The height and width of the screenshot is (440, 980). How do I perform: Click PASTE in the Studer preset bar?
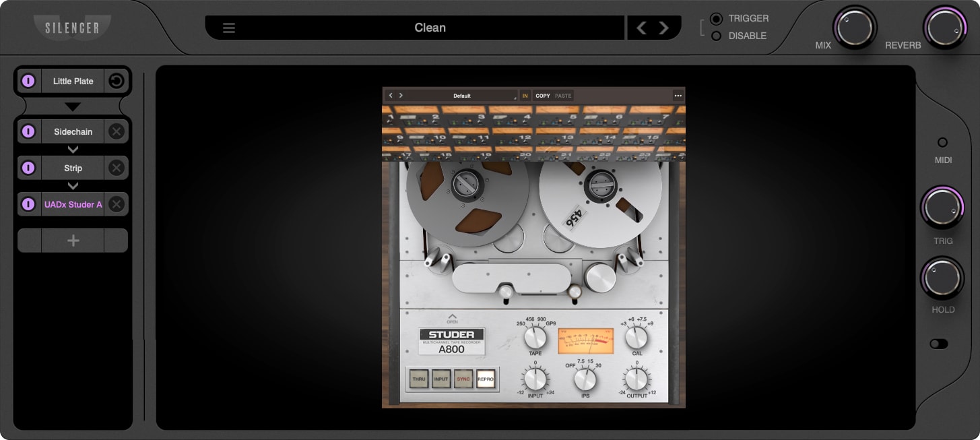[x=562, y=96]
